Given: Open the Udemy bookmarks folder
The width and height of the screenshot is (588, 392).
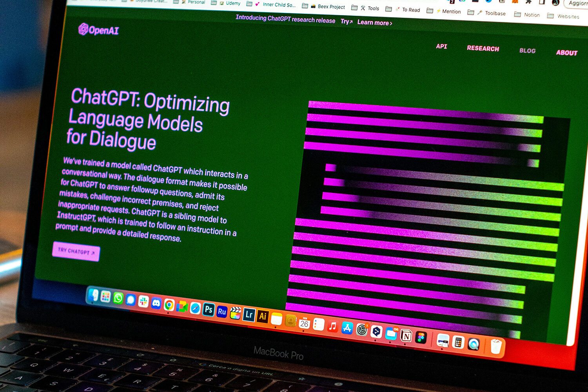Looking at the screenshot, I should click(226, 3).
